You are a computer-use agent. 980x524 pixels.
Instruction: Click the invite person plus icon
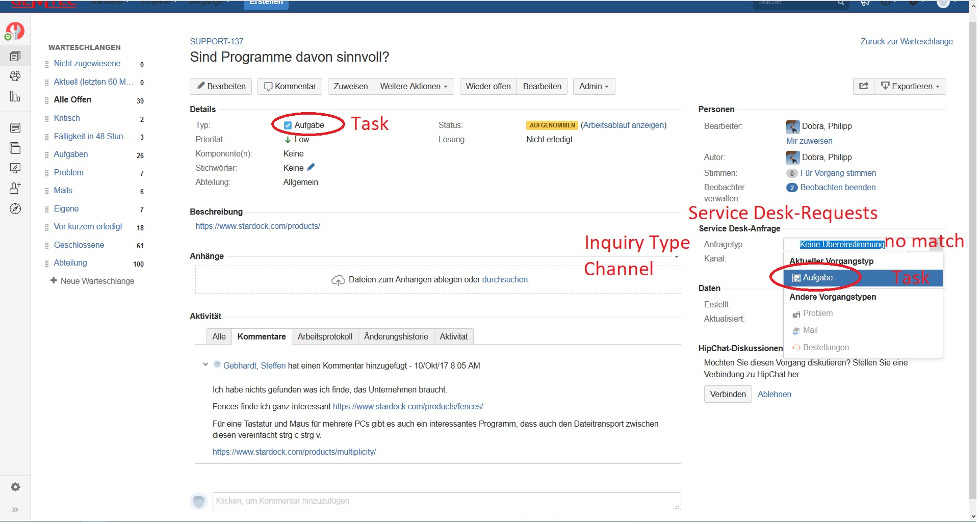point(15,188)
